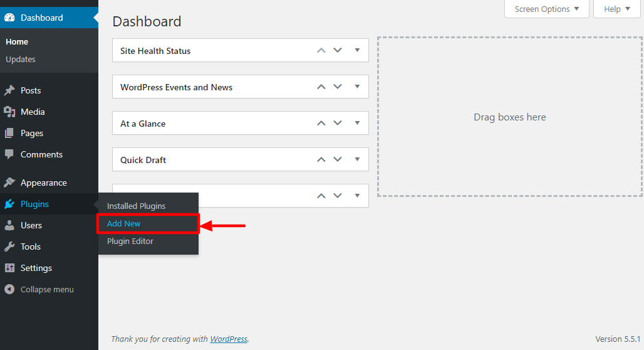
Task: Toggle the At a Glance panel
Action: tap(357, 123)
